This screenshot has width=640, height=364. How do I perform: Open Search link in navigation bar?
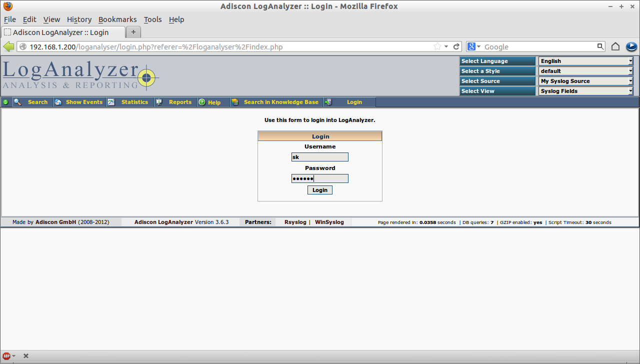click(x=37, y=102)
